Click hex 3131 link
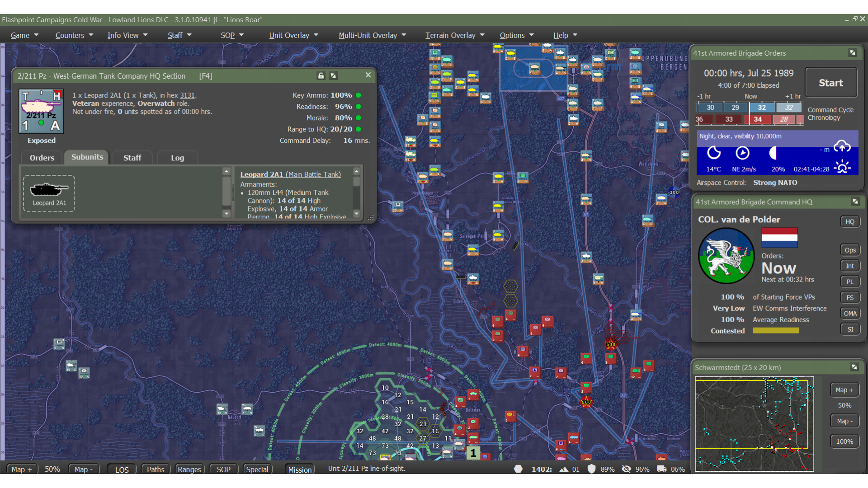 (187, 95)
